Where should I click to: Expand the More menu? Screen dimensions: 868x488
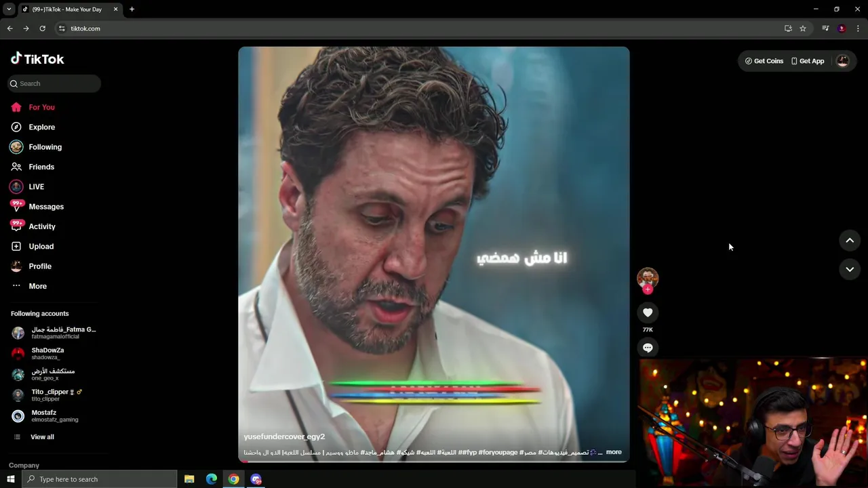tap(37, 286)
